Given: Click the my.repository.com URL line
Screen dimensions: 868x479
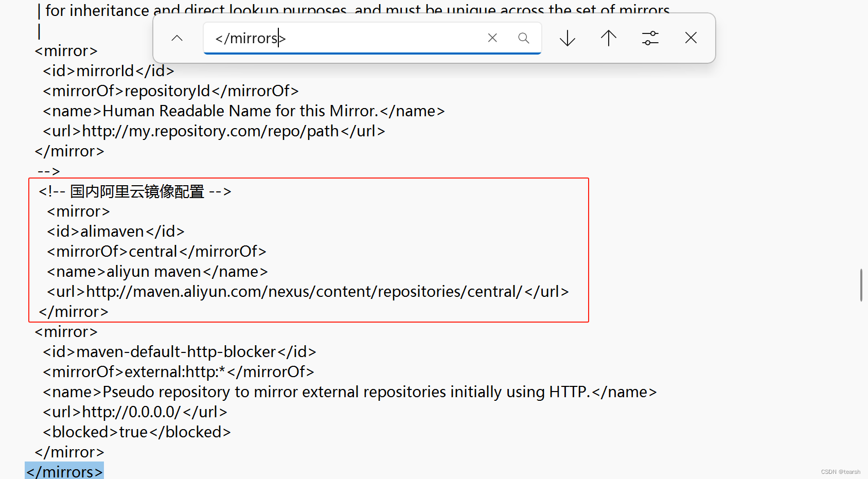Looking at the screenshot, I should coord(214,131).
